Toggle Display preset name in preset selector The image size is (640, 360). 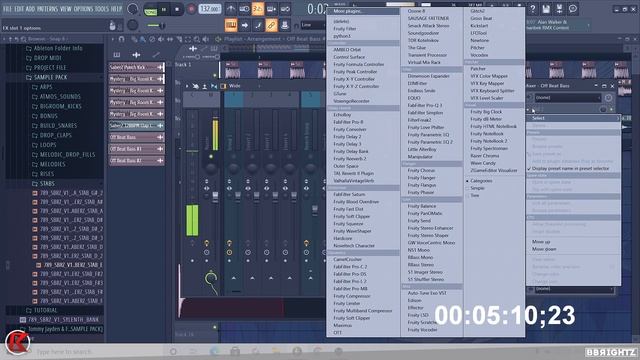pos(570,168)
